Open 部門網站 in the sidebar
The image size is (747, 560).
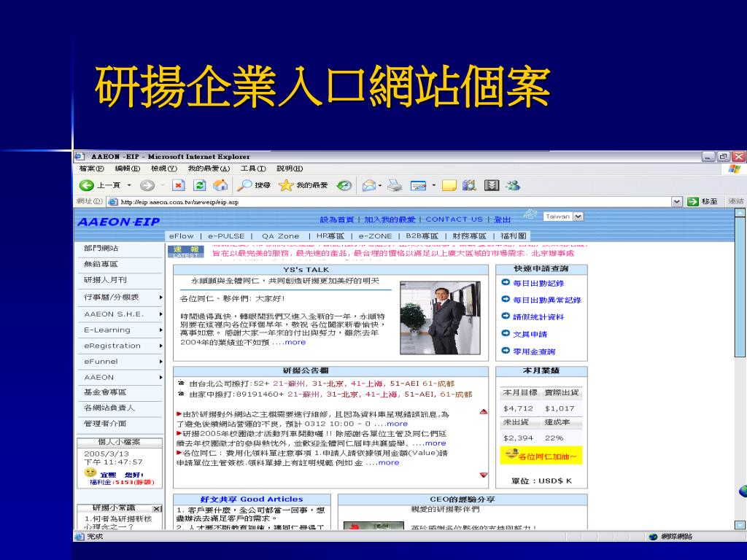click(101, 248)
